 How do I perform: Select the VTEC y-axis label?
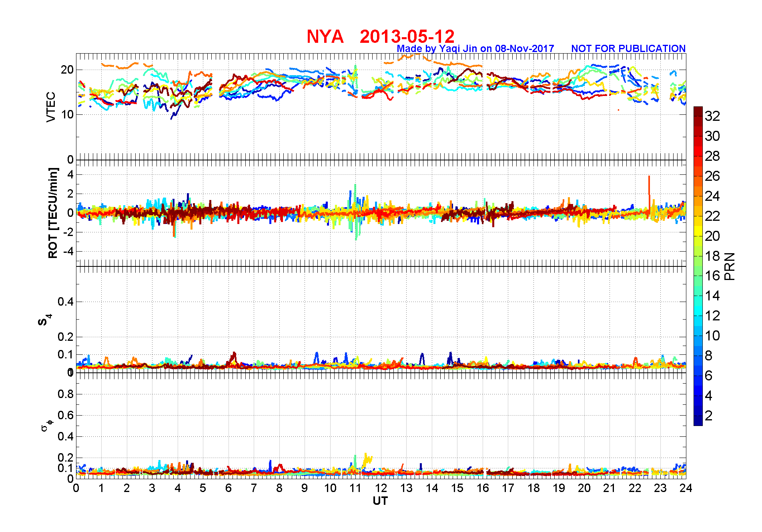pyautogui.click(x=51, y=107)
